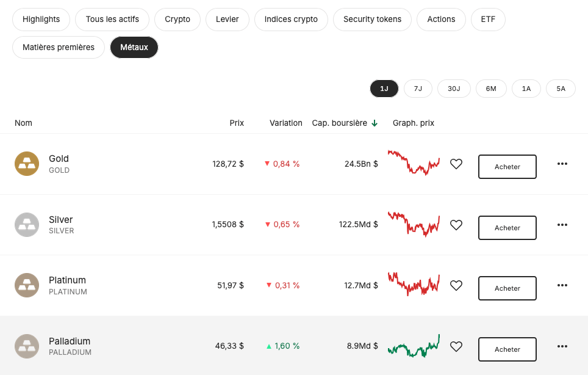The height and width of the screenshot is (375, 588).
Task: Switch to the Crypto filter tab
Action: click(177, 19)
